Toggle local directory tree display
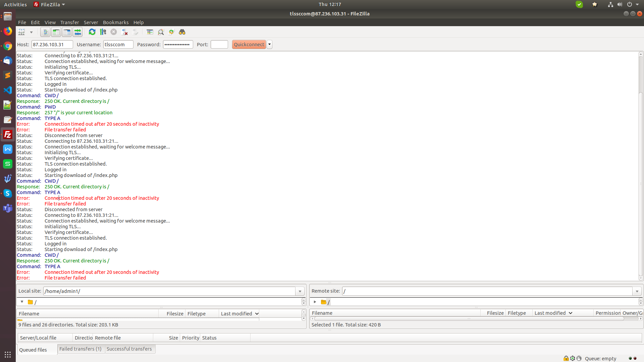The width and height of the screenshot is (644, 362). point(56,32)
